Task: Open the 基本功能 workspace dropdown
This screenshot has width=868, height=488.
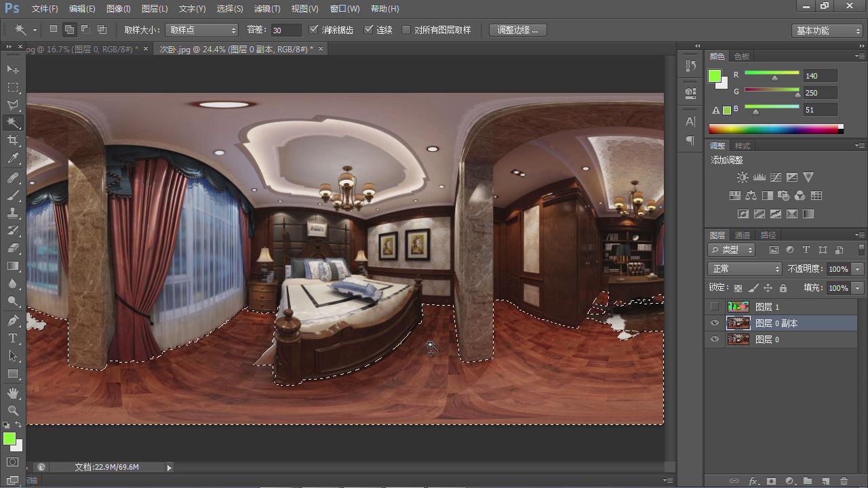Action: pyautogui.click(x=827, y=30)
